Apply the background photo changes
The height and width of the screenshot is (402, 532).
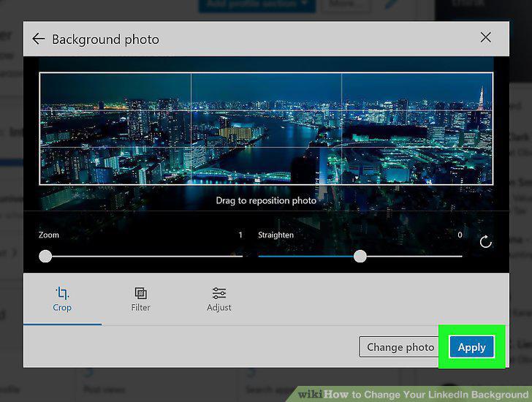click(471, 347)
